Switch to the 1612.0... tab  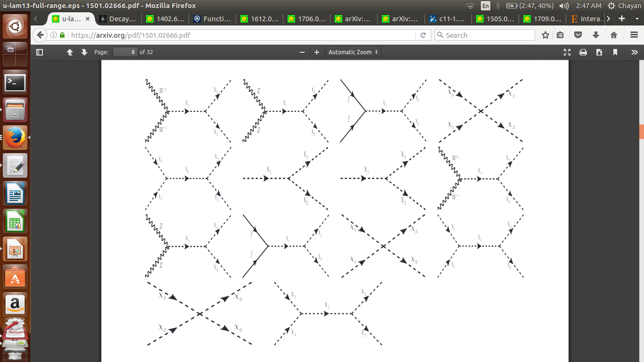pyautogui.click(x=259, y=19)
